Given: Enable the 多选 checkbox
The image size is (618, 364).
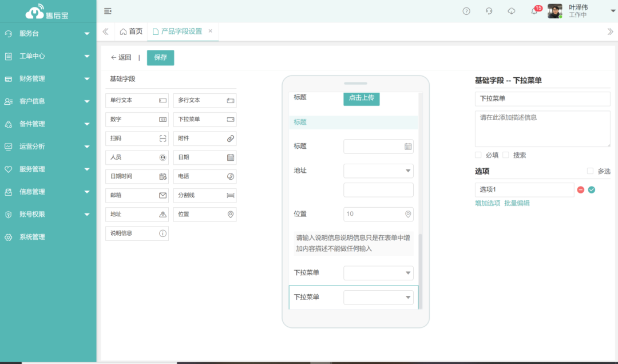Looking at the screenshot, I should (x=591, y=171).
